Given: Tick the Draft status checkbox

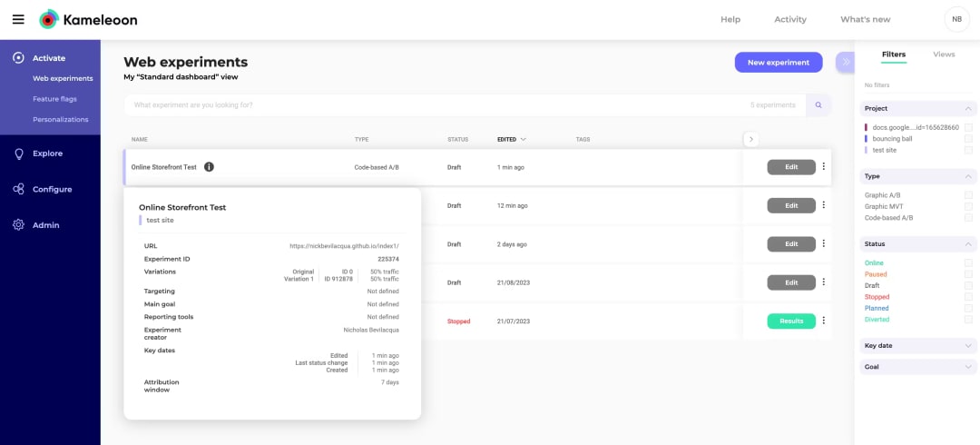Looking at the screenshot, I should tap(968, 285).
